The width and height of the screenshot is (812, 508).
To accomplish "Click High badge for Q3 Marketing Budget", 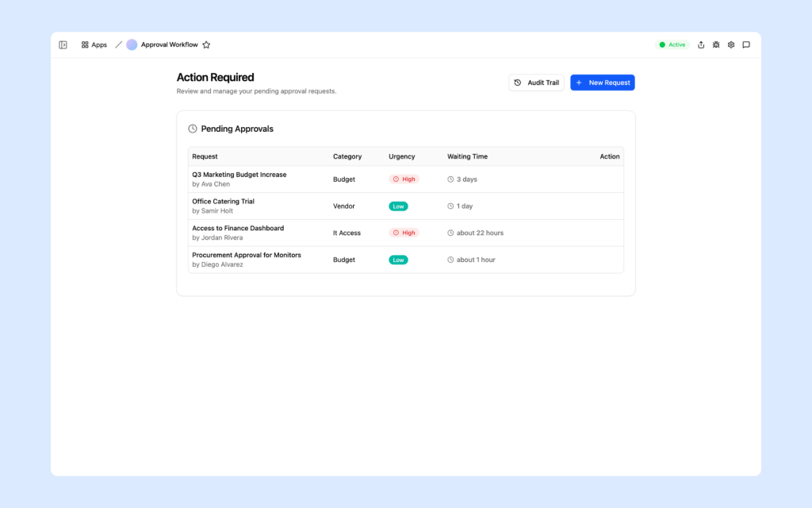I will tap(404, 179).
